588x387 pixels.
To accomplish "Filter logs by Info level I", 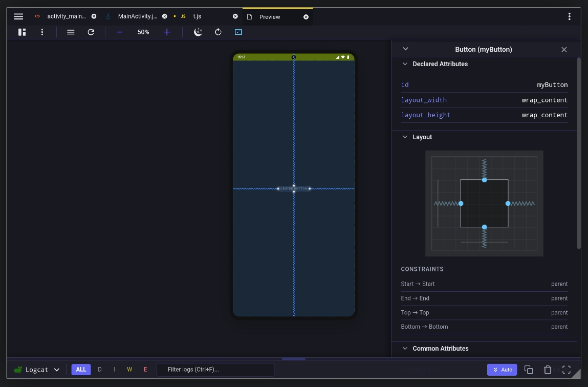I will point(114,370).
